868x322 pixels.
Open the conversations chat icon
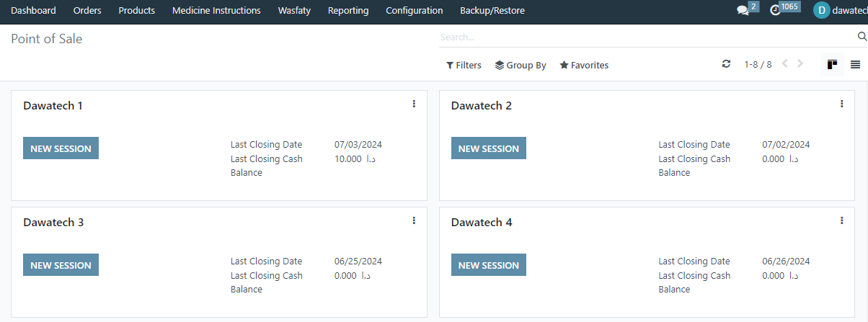[x=743, y=11]
